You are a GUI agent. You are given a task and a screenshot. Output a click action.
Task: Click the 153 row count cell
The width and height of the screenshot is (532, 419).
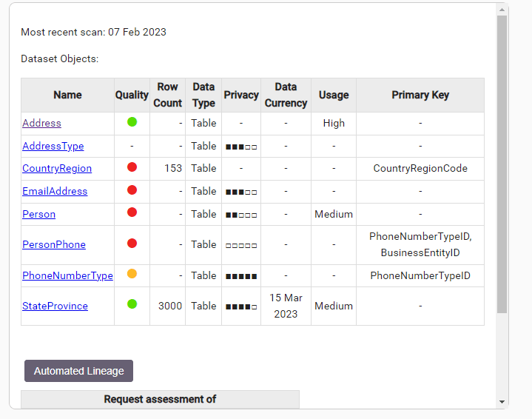[168, 169]
